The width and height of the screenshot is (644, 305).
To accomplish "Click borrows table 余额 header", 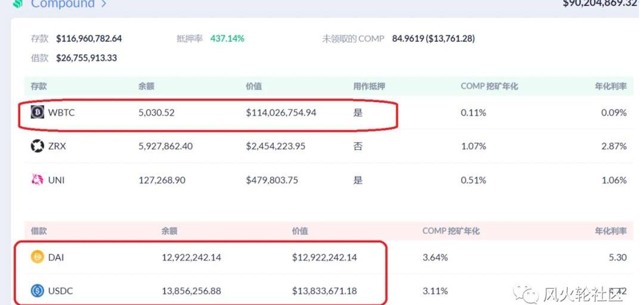I will tap(169, 231).
